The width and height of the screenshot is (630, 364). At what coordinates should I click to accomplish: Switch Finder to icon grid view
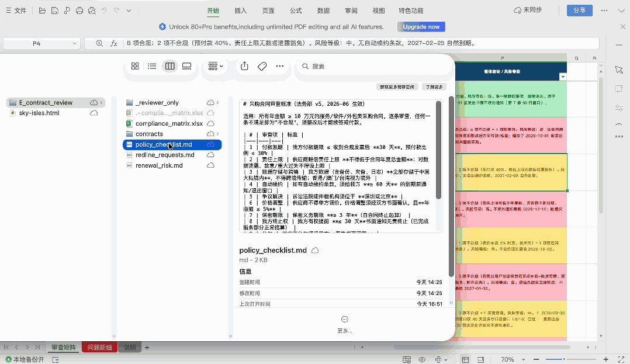pyautogui.click(x=135, y=66)
